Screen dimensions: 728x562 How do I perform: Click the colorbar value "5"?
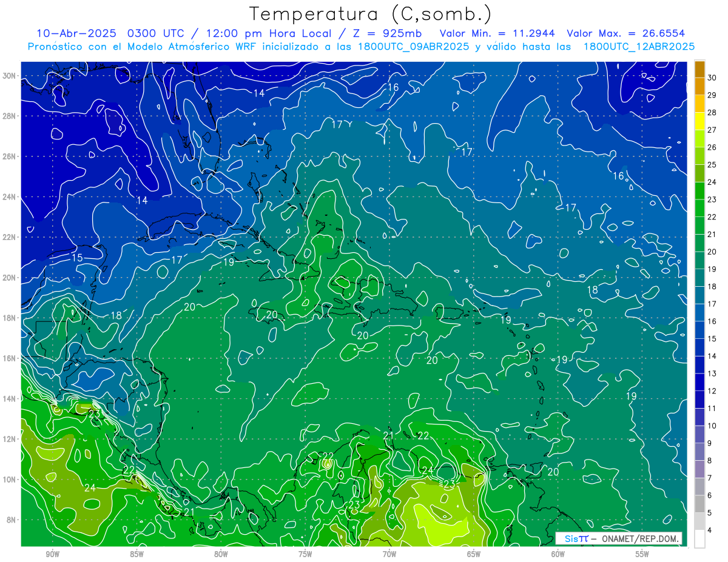[x=710, y=513]
